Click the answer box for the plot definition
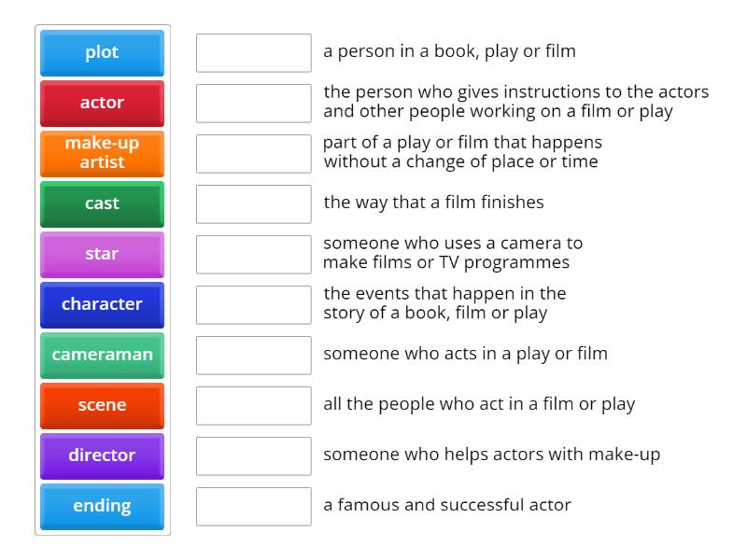Screen dimensions: 747x560 click(253, 302)
